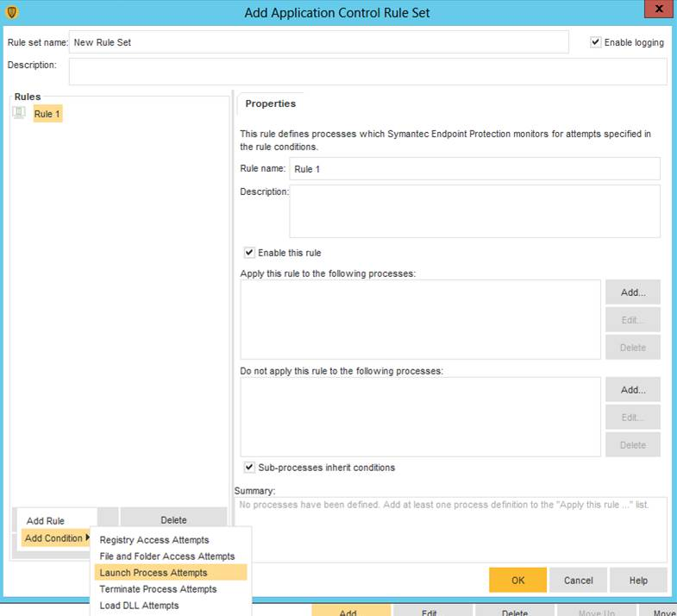This screenshot has width=677, height=616.
Task: Click the Summary text box
Action: [451, 529]
